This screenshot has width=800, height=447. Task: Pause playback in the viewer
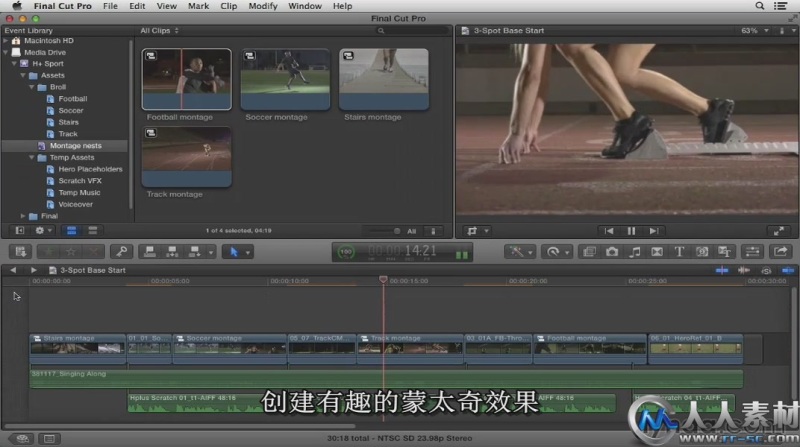click(631, 230)
